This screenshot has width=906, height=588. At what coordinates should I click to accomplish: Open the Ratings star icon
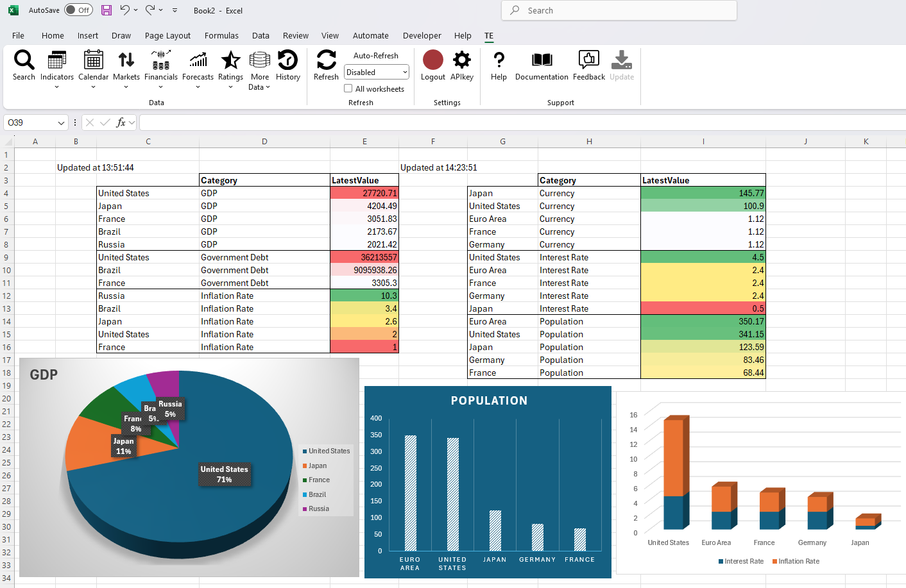(230, 60)
